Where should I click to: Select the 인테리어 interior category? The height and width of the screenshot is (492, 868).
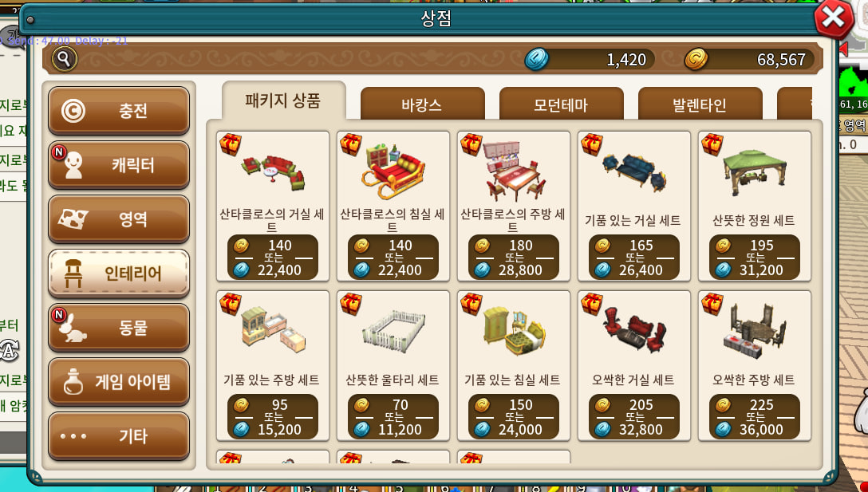[x=119, y=274]
